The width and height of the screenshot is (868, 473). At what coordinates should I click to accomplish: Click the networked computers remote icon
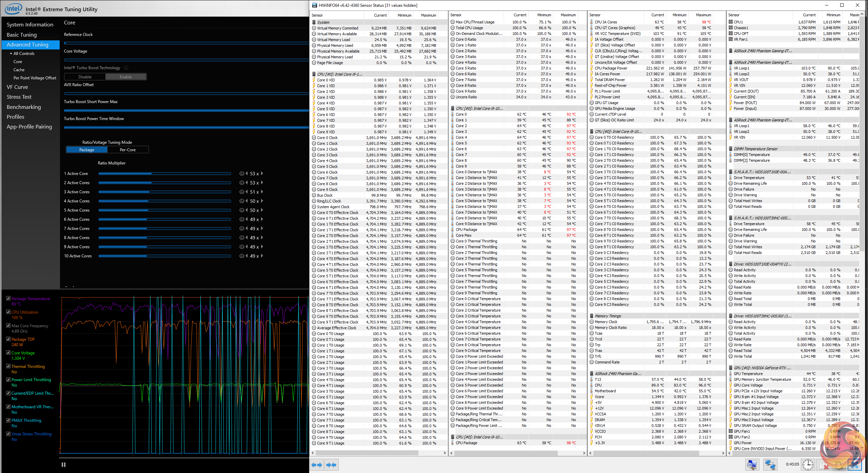770,465
